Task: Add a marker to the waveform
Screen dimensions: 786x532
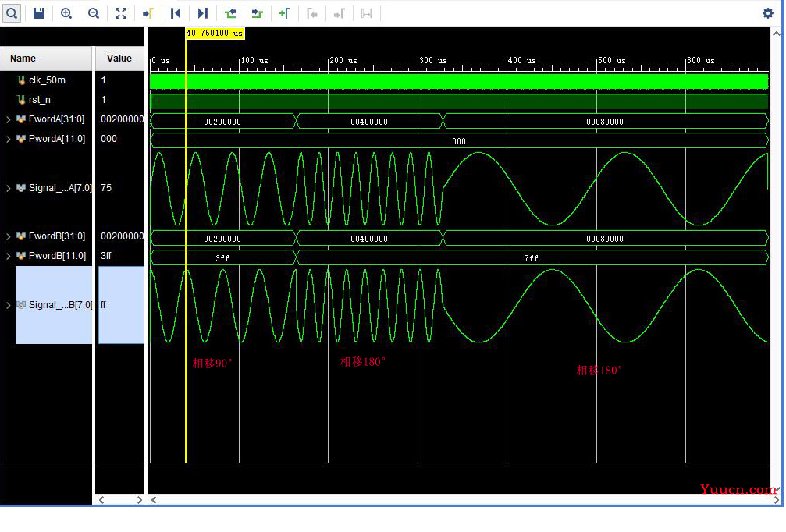Action: point(285,13)
